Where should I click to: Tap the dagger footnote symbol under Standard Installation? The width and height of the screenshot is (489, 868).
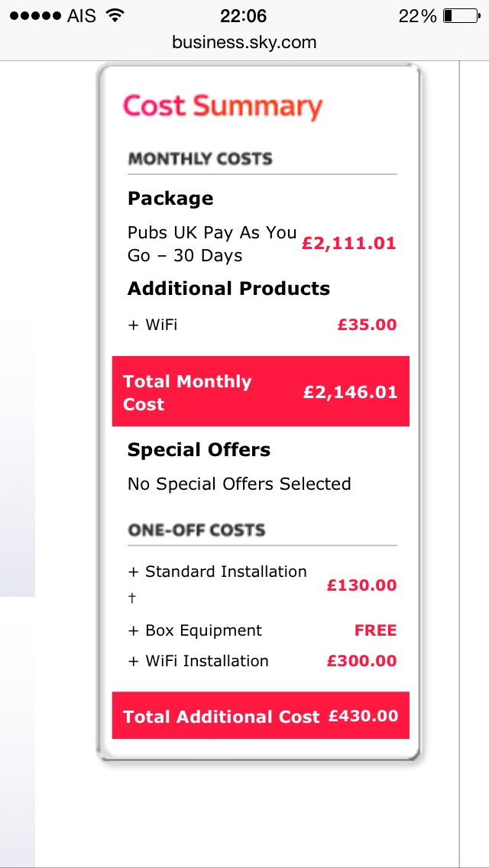(x=132, y=598)
